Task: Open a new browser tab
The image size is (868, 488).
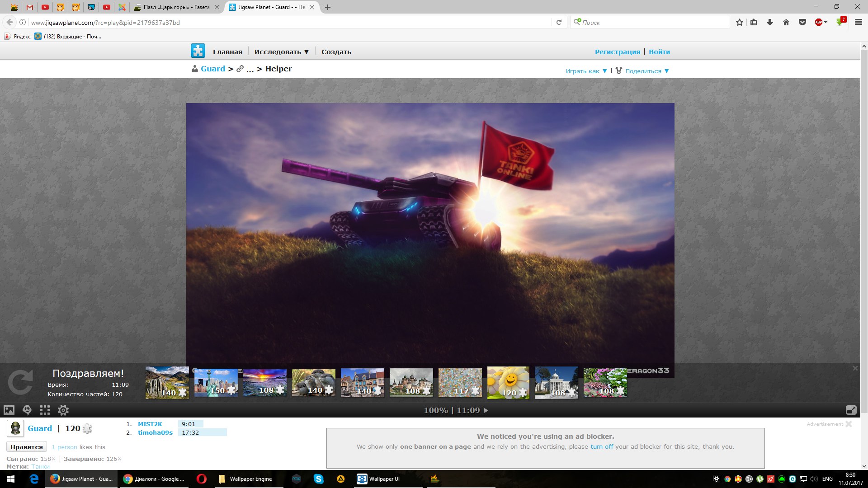Action: [328, 7]
